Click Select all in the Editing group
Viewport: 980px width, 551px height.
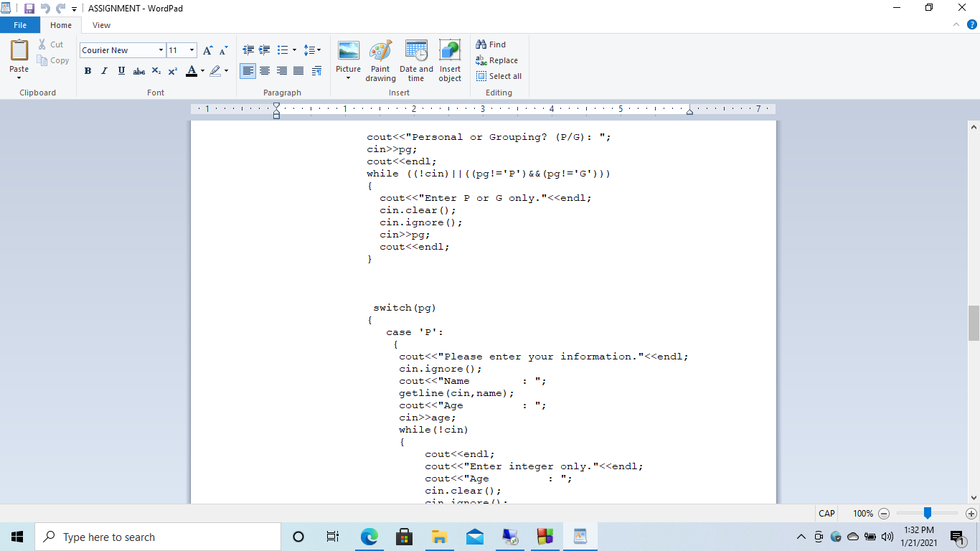coord(499,76)
